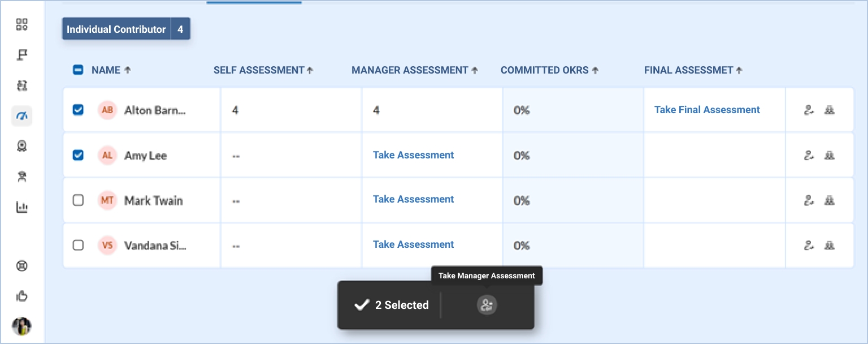Click the flag icon in sidebar
The image size is (868, 344).
pyautogui.click(x=21, y=55)
